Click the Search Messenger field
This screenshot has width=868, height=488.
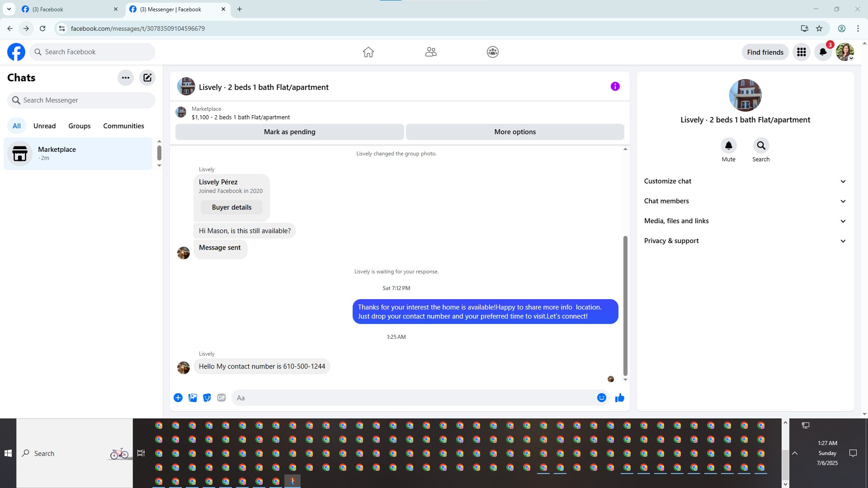pyautogui.click(x=81, y=100)
